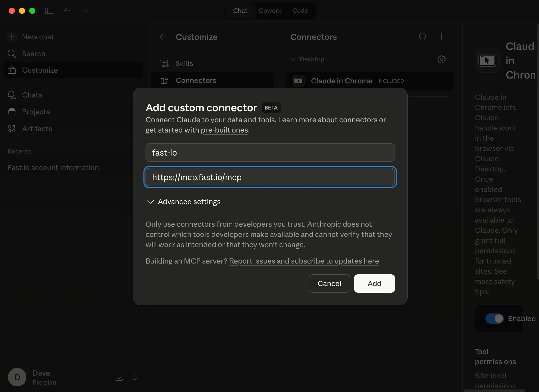Open the pre-built ones link
Screen dimensions: 539x392
tap(224, 130)
